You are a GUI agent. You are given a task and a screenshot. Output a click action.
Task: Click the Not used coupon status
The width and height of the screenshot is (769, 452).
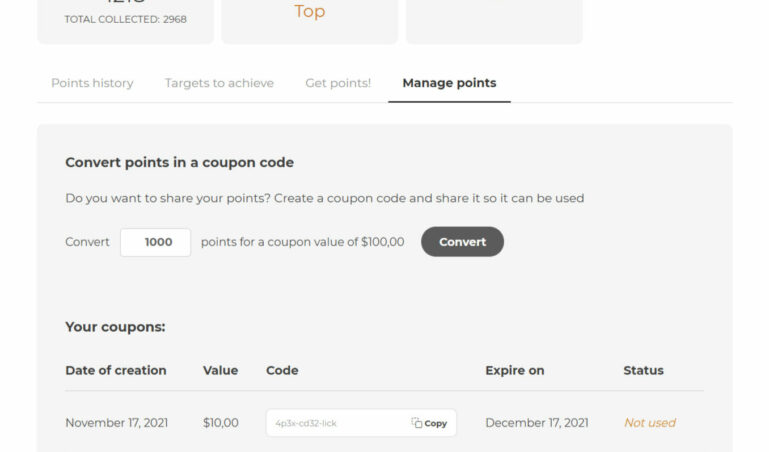649,423
